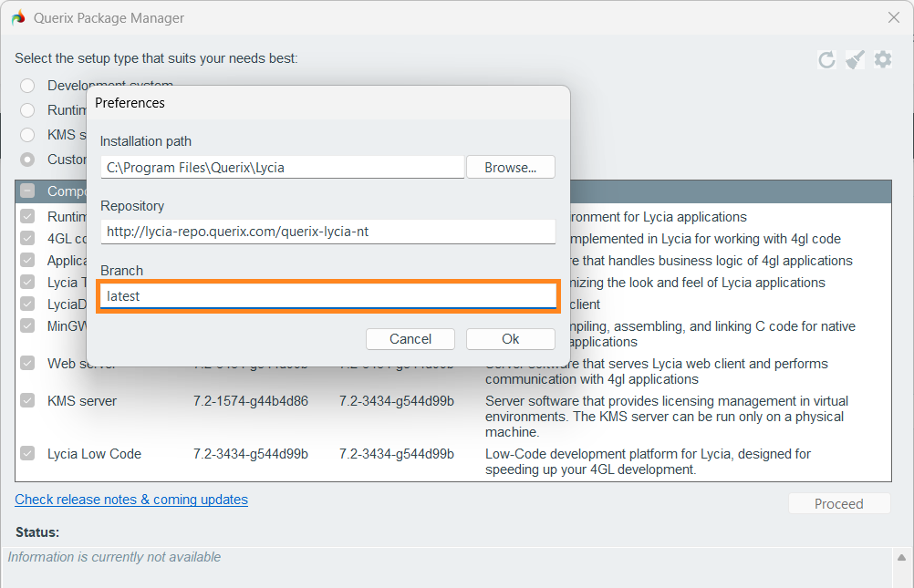The image size is (914, 588).
Task: Select the Custom setup radio button
Action: coord(28,160)
